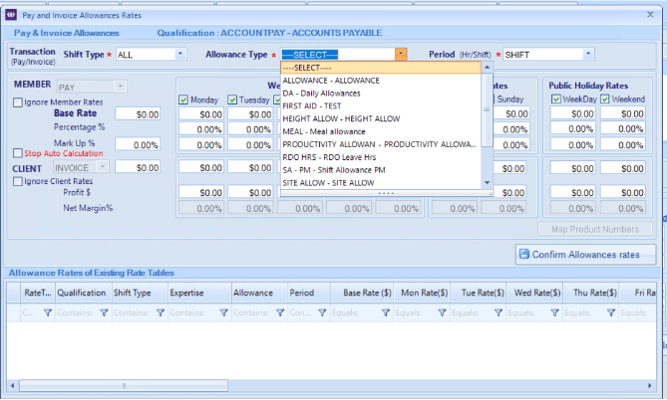
Task: Click filter icon in RateT column
Action: click(48, 313)
